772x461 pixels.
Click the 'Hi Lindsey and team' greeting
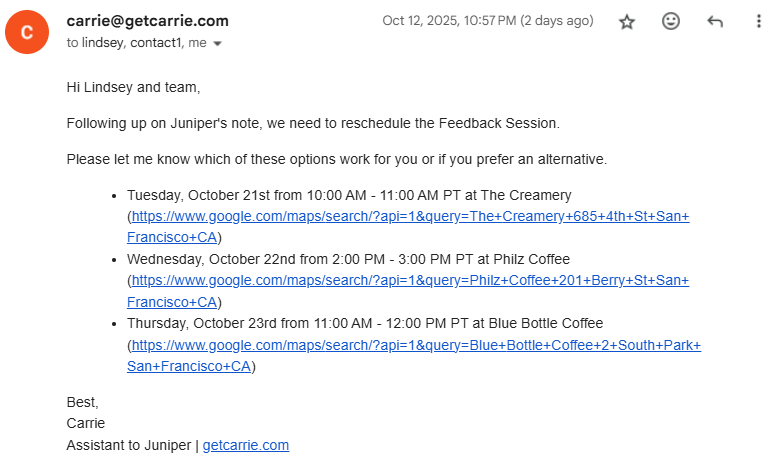(133, 87)
